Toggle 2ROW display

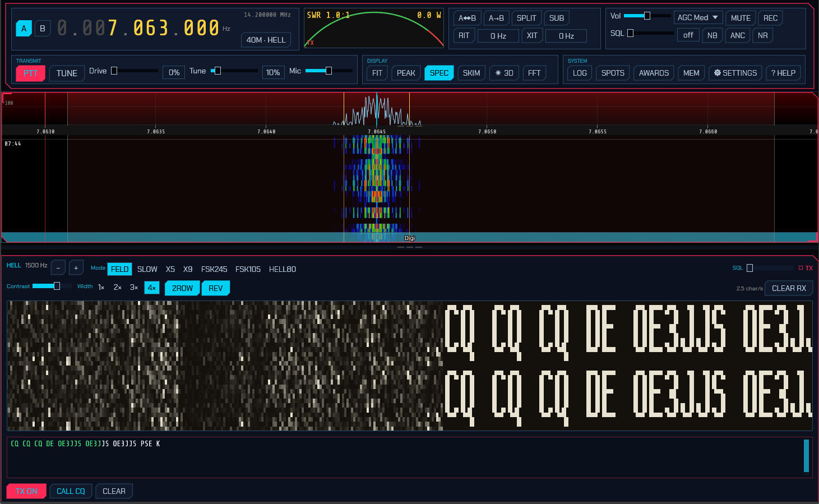pyautogui.click(x=182, y=288)
